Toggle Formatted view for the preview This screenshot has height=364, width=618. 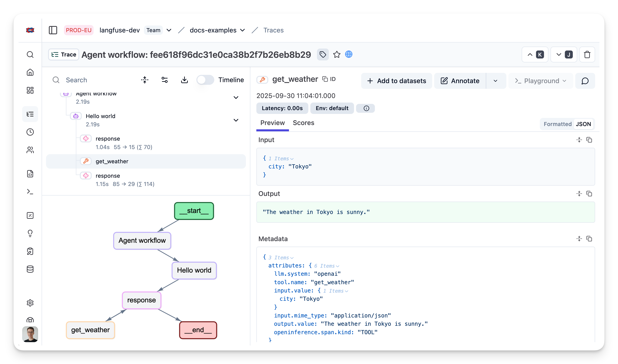point(557,124)
